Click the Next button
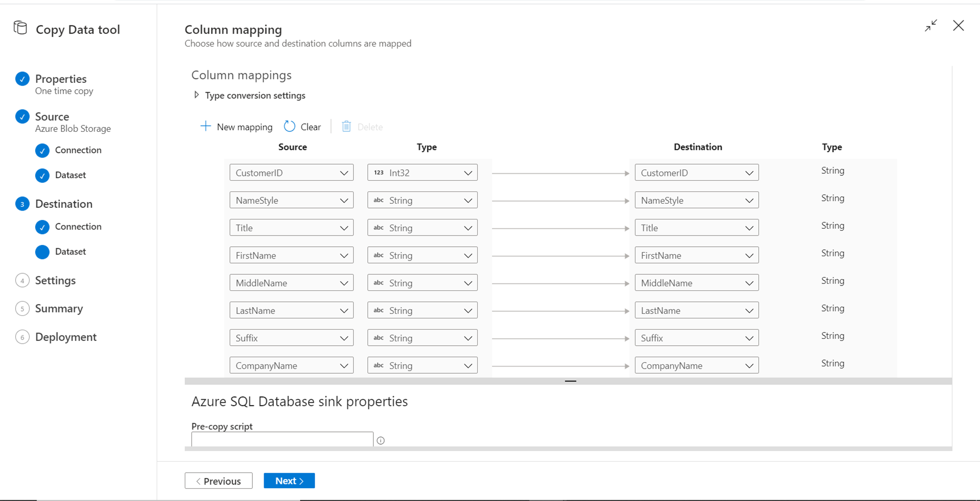The image size is (980, 501). coord(289,481)
